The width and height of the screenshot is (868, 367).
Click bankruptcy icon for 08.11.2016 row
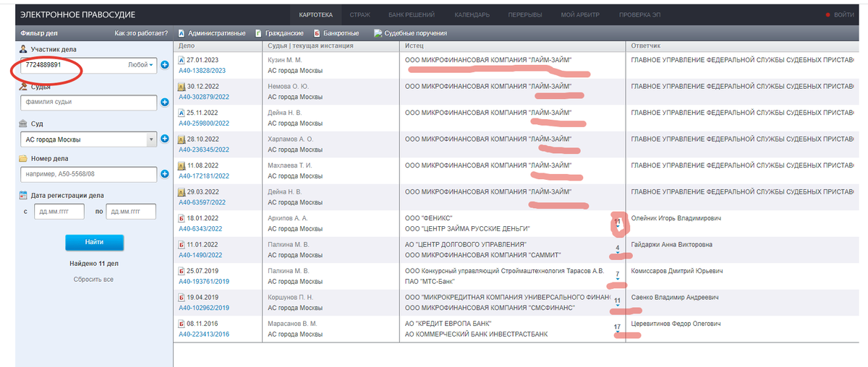pyautogui.click(x=182, y=324)
